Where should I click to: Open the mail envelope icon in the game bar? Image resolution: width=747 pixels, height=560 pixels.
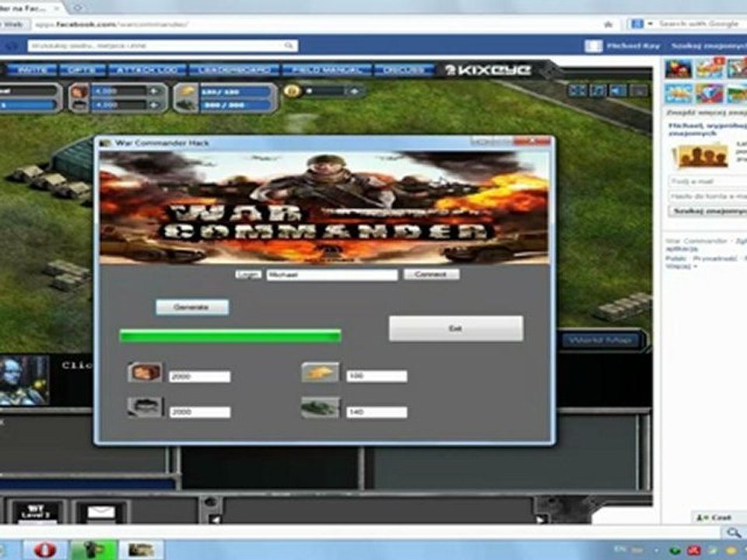click(101, 513)
